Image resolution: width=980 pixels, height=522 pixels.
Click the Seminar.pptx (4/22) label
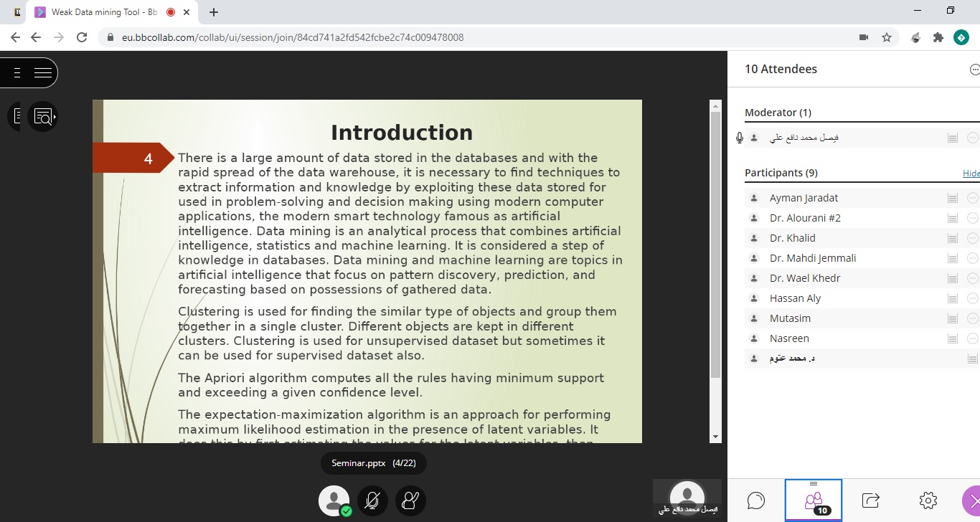373,464
